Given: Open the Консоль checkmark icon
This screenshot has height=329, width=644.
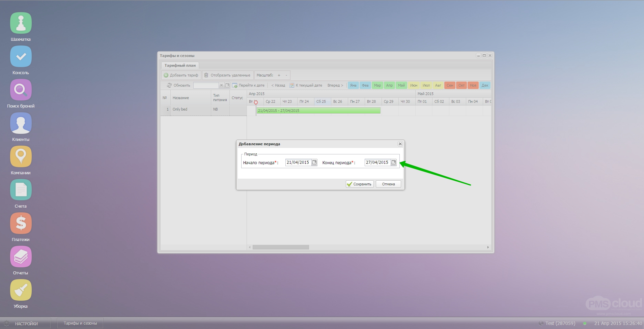Looking at the screenshot, I should (x=21, y=57).
